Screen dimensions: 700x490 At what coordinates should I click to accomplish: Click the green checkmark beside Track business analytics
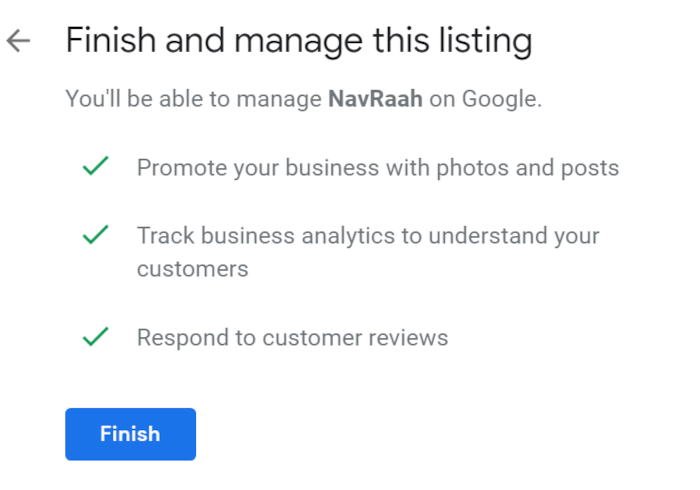(x=96, y=235)
